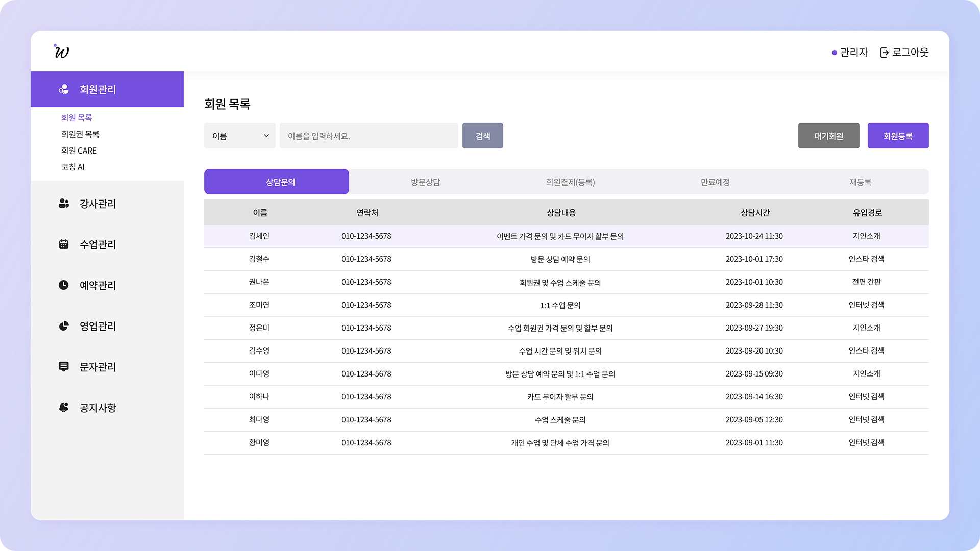Click the 예약관리 clock icon
The width and height of the screenshot is (980, 551).
pyautogui.click(x=63, y=285)
